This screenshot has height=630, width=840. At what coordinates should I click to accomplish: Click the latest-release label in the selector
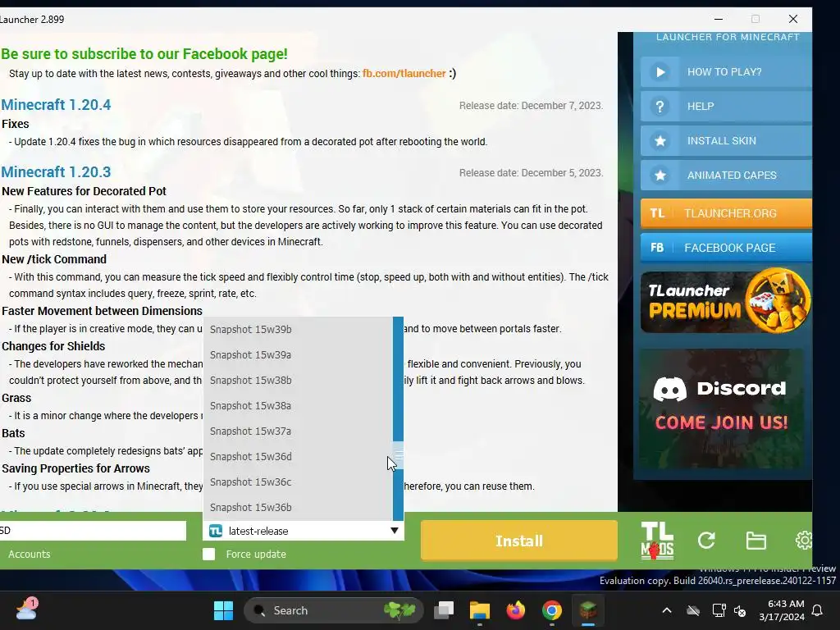[258, 531]
